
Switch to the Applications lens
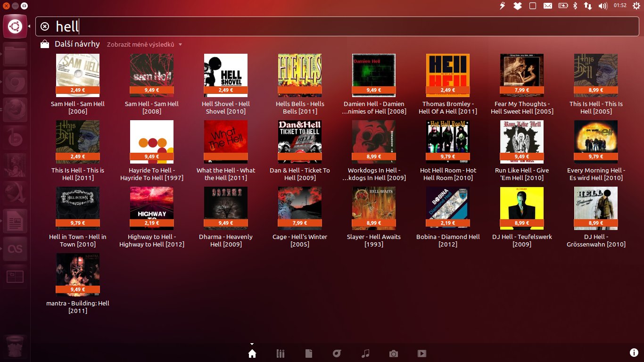(x=281, y=354)
